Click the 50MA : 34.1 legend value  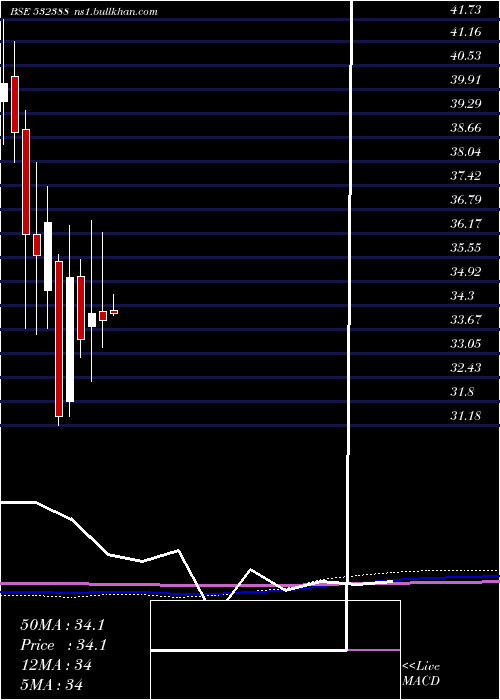pyautogui.click(x=62, y=625)
